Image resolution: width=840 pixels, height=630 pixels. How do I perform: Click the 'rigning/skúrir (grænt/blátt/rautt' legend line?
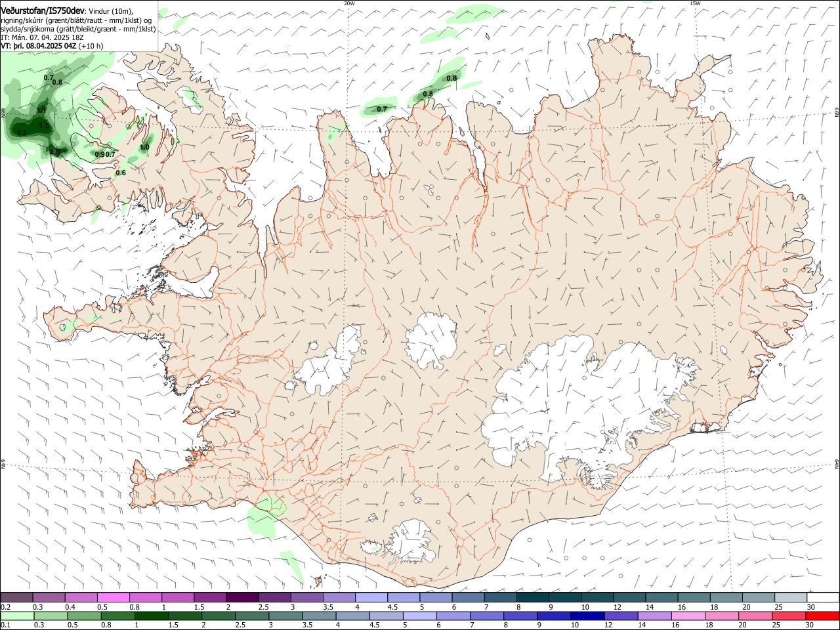coord(77,20)
